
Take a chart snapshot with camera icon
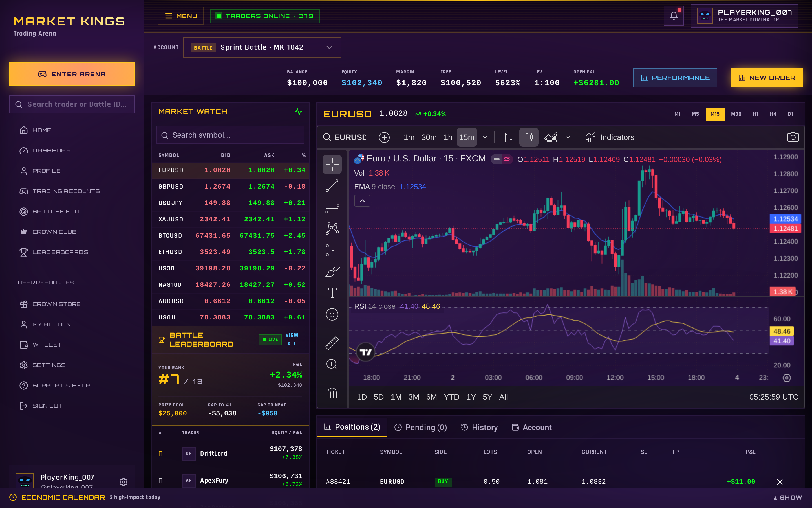(x=793, y=137)
